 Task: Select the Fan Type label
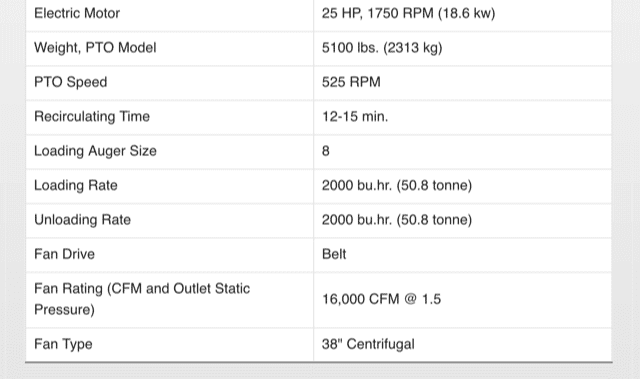(x=63, y=344)
